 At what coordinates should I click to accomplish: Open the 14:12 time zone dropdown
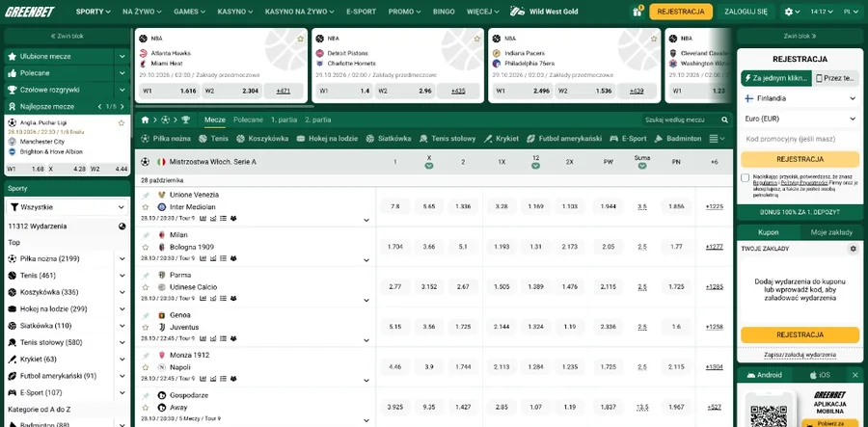click(x=822, y=12)
